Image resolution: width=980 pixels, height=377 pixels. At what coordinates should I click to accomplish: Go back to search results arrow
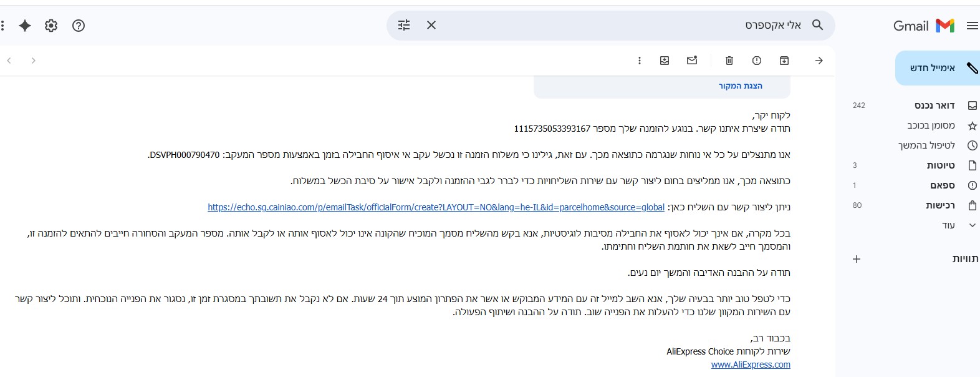(x=819, y=61)
